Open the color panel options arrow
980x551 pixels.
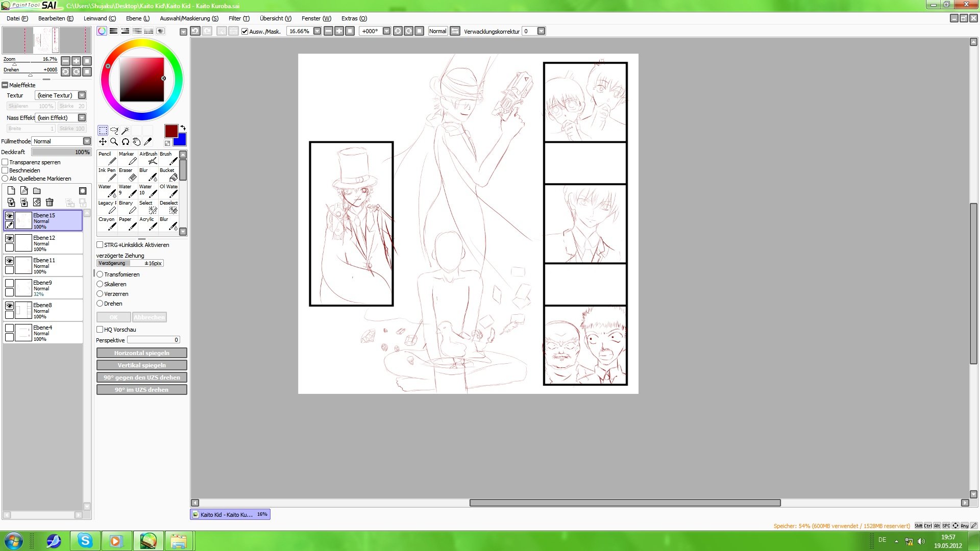pyautogui.click(x=183, y=32)
